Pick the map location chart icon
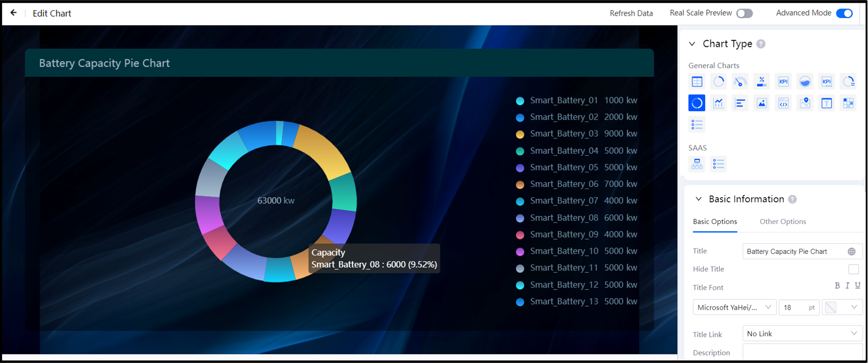Image resolution: width=868 pixels, height=363 pixels. [x=805, y=103]
